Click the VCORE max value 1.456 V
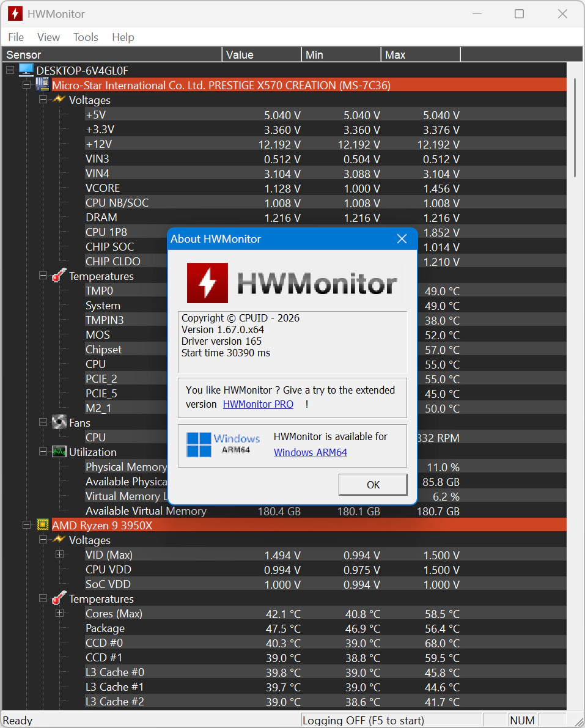 point(441,188)
